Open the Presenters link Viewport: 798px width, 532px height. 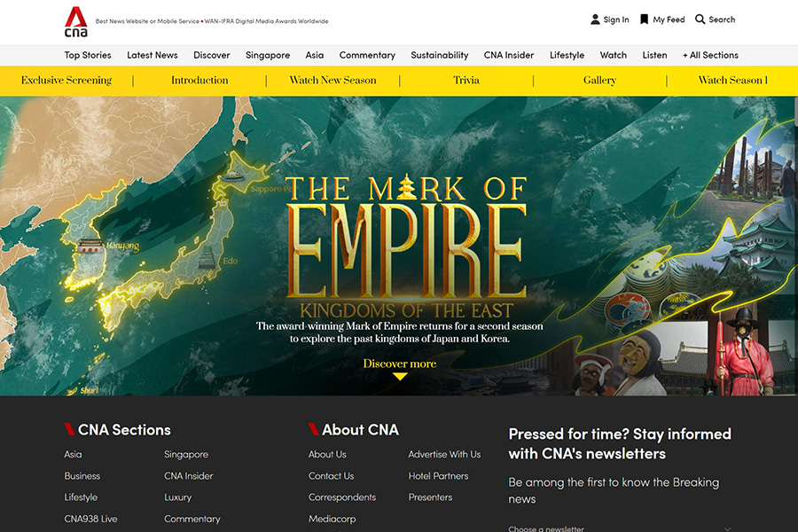pos(430,497)
